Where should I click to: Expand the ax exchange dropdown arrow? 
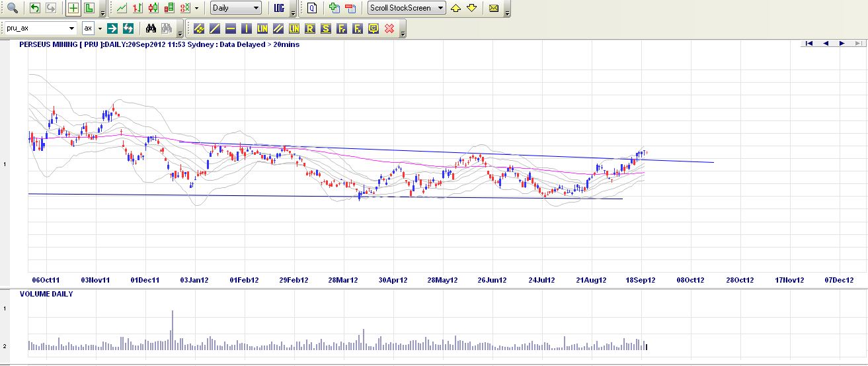[x=100, y=28]
